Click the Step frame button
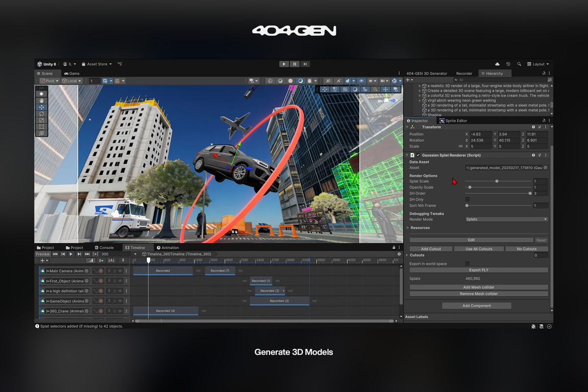 click(305, 64)
